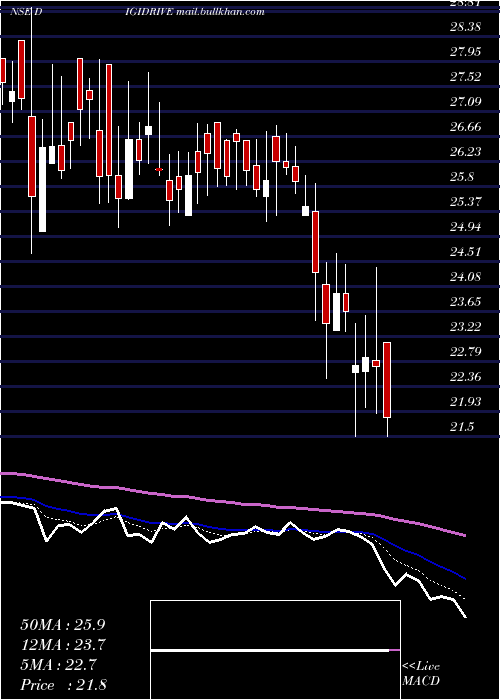Screen dimensions: 500x700
Task: Click the 25.8 price axis label
Action: coord(462,177)
